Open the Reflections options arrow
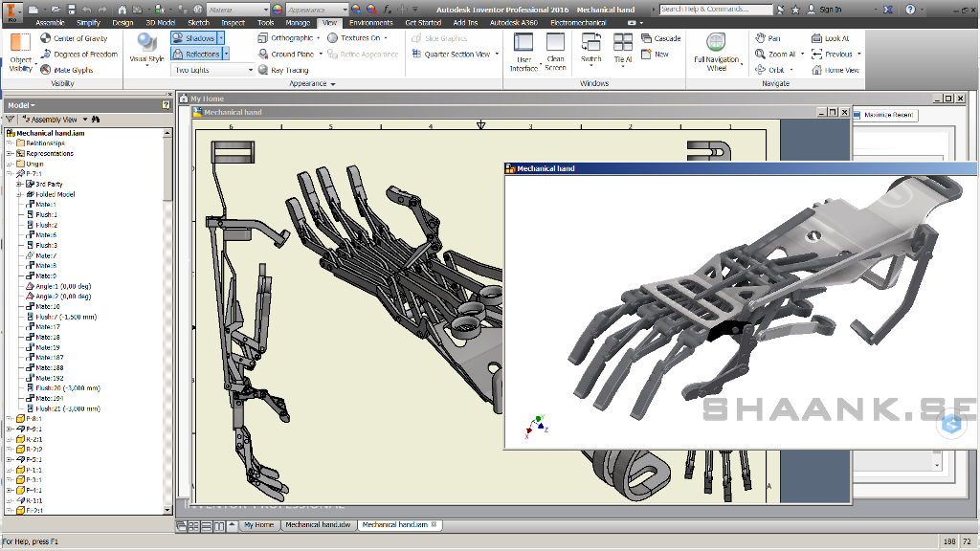 [x=226, y=55]
